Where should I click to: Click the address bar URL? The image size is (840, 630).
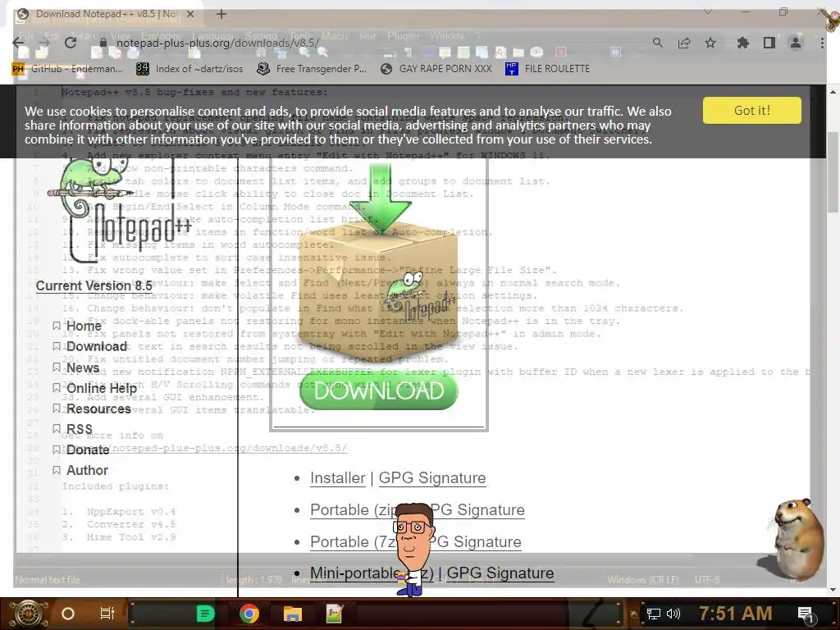[x=217, y=43]
